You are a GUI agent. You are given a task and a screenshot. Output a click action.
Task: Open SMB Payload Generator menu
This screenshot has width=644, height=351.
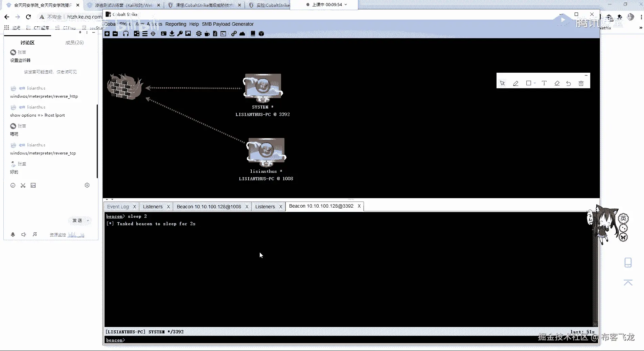click(x=228, y=24)
